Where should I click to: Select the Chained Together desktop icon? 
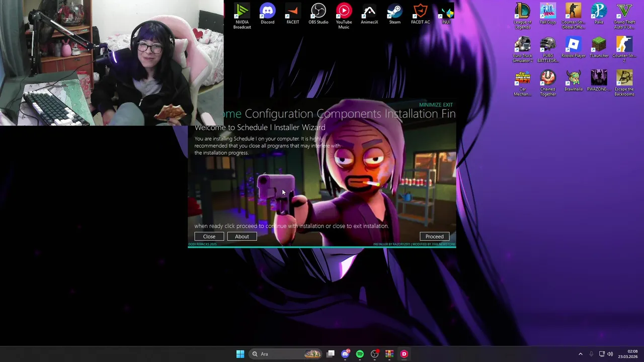[548, 83]
